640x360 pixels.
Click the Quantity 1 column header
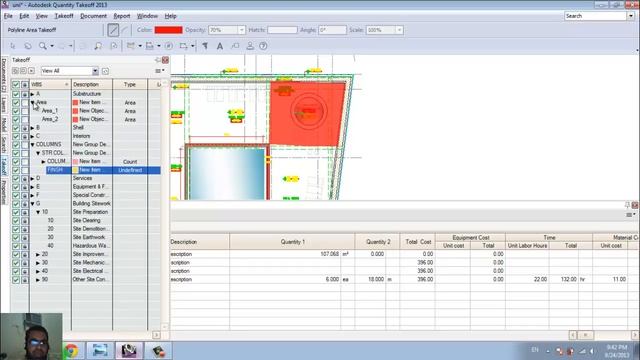(292, 242)
